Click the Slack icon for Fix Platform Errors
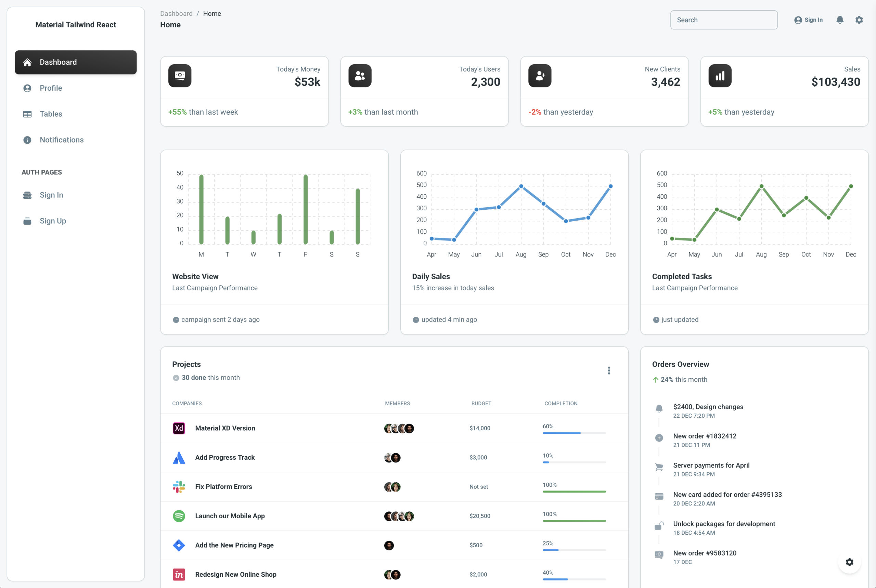876x588 pixels. pyautogui.click(x=179, y=486)
